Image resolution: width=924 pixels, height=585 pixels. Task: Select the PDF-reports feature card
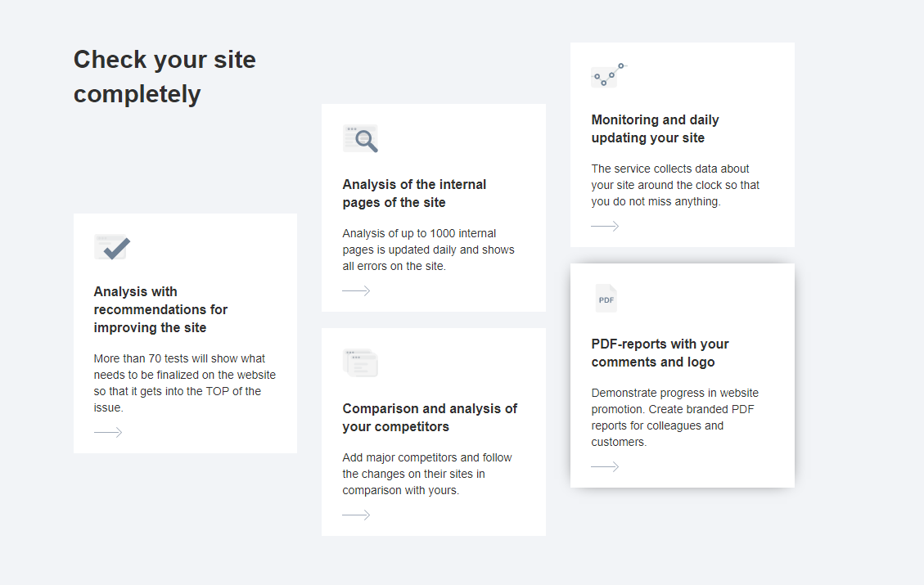point(682,375)
